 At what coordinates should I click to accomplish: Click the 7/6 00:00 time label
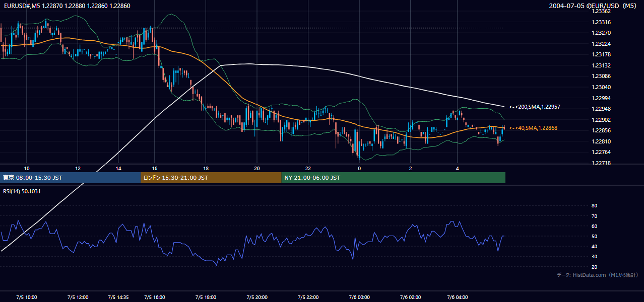(359, 297)
